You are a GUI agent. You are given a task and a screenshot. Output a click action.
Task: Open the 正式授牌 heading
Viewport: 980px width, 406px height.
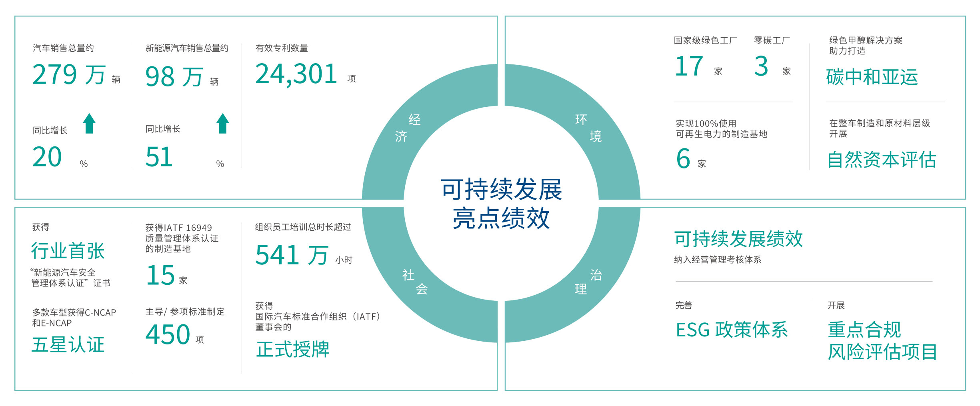[292, 349]
